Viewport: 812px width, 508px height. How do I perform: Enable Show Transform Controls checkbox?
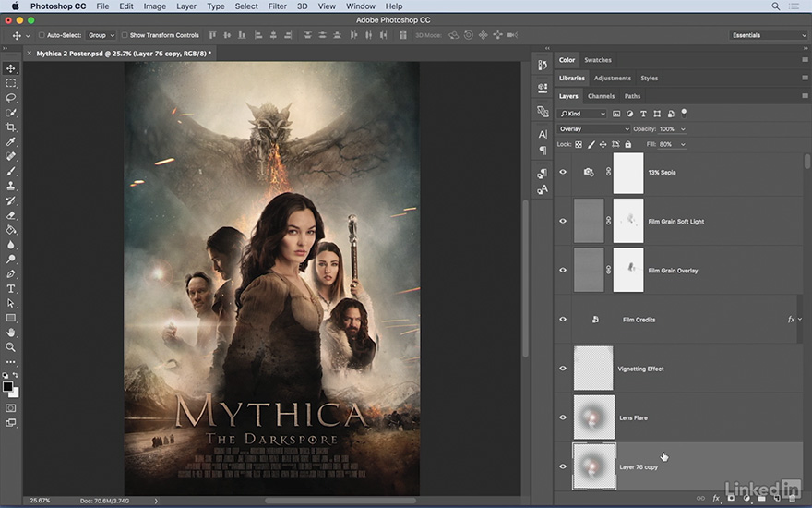click(125, 35)
